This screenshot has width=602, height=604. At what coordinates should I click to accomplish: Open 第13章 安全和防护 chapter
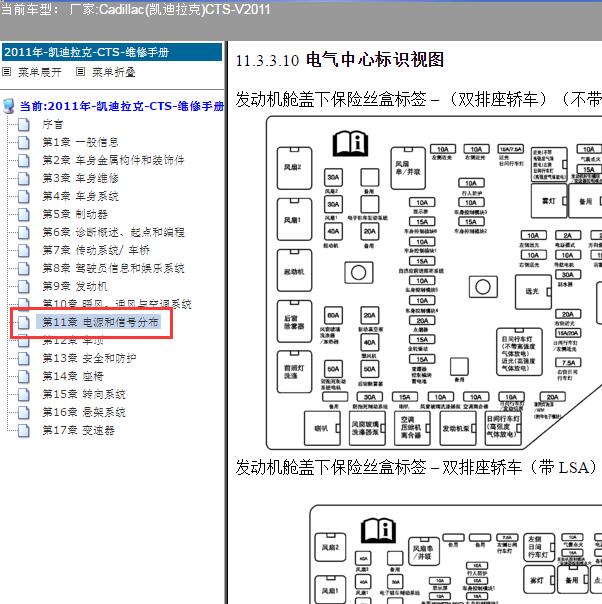pos(89,358)
